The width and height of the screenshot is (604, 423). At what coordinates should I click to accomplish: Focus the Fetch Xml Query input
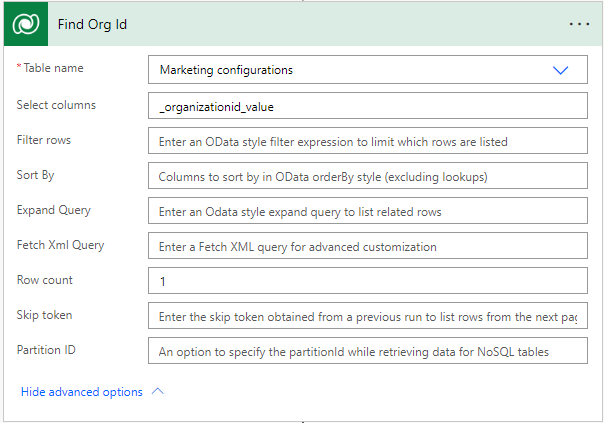click(x=367, y=246)
